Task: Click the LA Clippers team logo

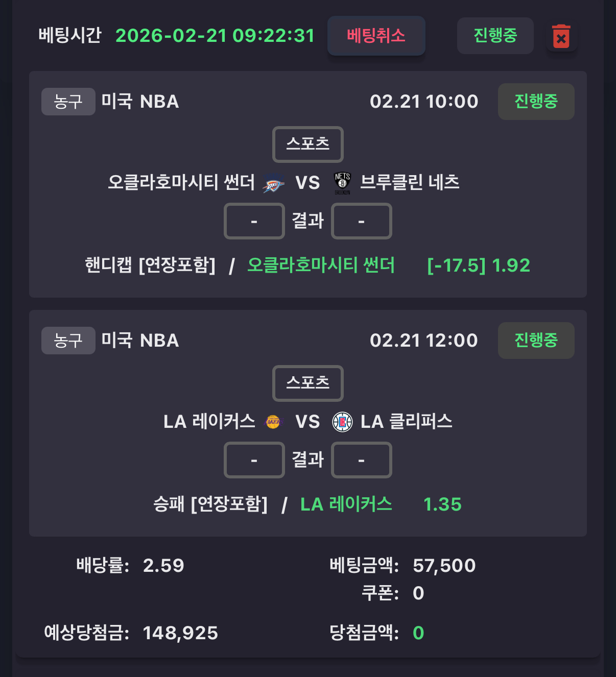Action: [342, 422]
